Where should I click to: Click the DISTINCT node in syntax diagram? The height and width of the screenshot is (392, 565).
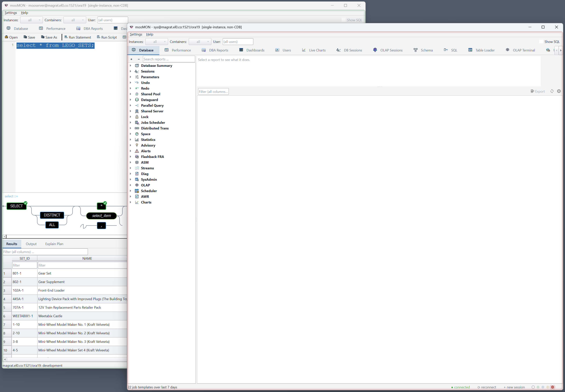(52, 215)
